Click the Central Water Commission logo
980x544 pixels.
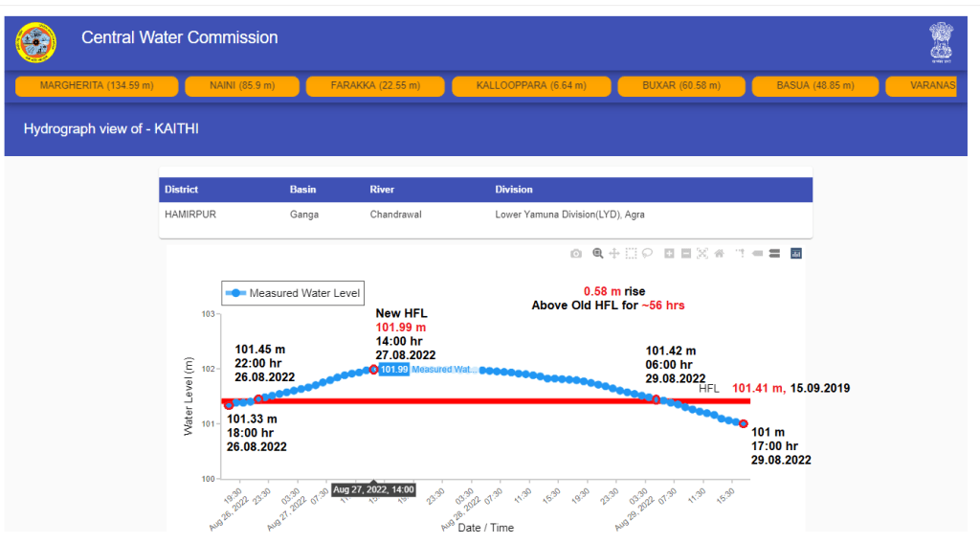pyautogui.click(x=36, y=40)
